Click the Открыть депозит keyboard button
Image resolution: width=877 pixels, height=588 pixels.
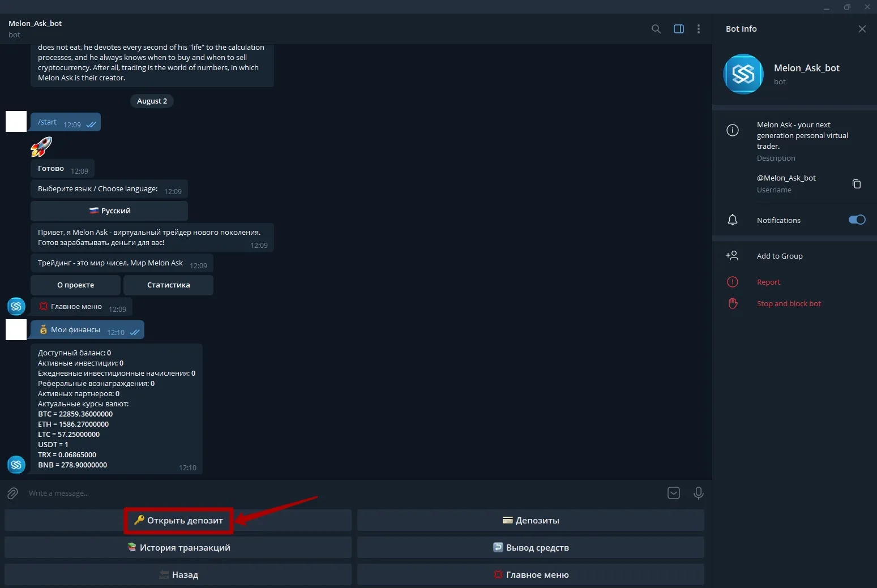[178, 520]
